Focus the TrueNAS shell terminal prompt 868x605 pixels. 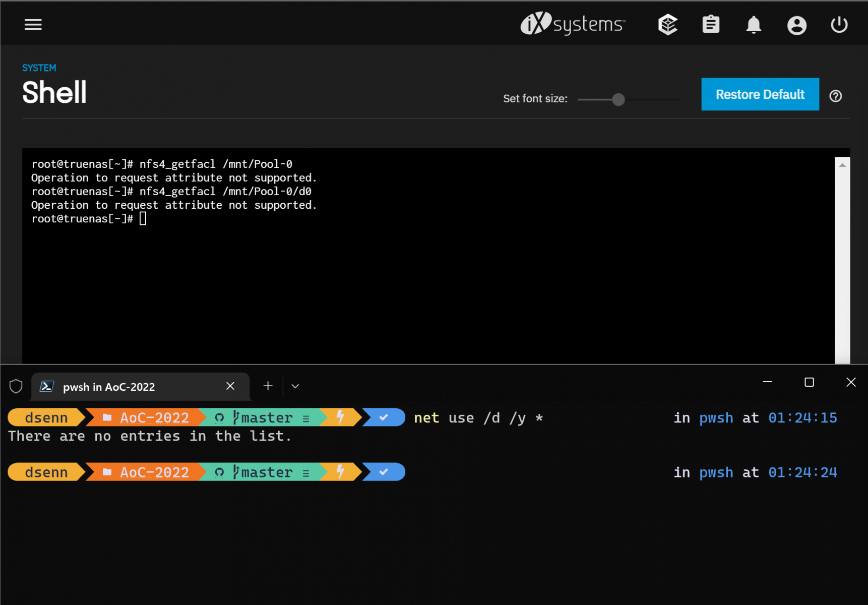(143, 219)
